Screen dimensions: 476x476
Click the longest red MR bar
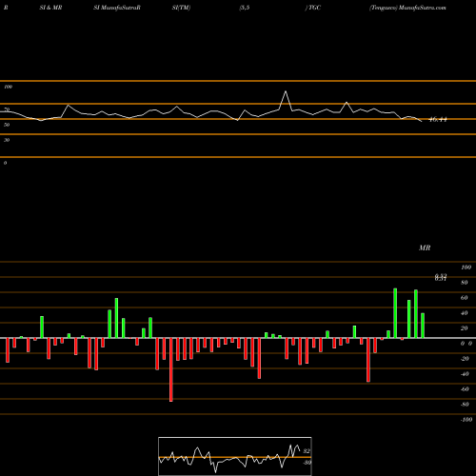171,369
